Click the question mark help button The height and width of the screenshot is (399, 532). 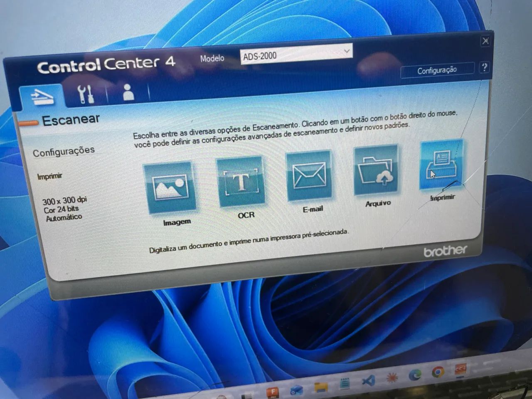pos(484,67)
